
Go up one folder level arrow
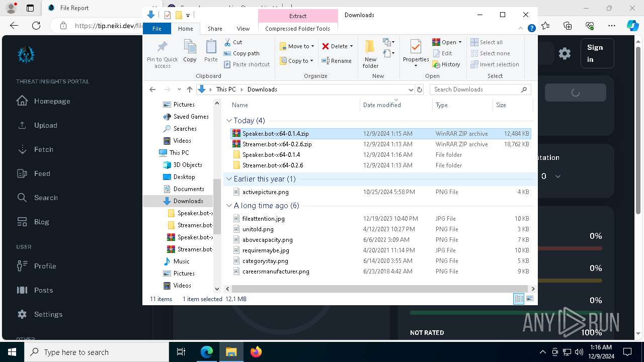pos(189,89)
